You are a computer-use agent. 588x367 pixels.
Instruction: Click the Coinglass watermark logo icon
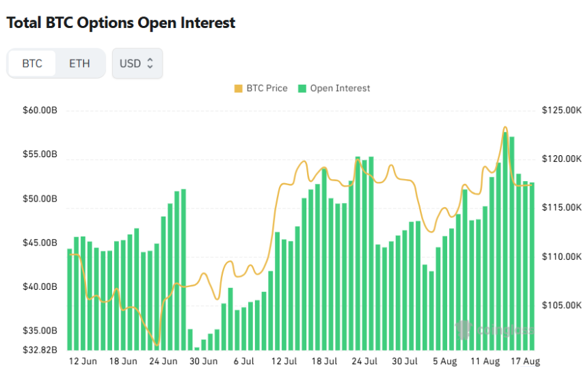tap(464, 329)
